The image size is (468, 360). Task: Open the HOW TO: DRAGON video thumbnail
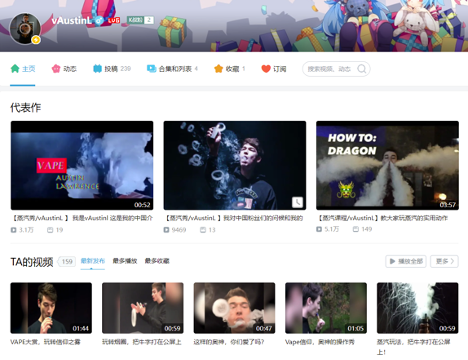point(387,165)
